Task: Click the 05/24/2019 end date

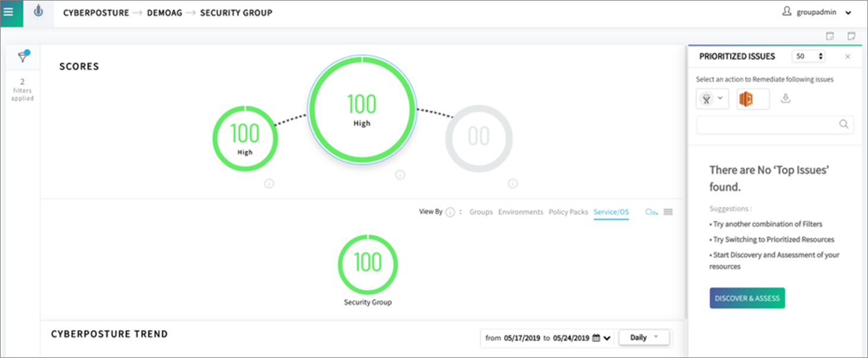Action: click(x=571, y=338)
